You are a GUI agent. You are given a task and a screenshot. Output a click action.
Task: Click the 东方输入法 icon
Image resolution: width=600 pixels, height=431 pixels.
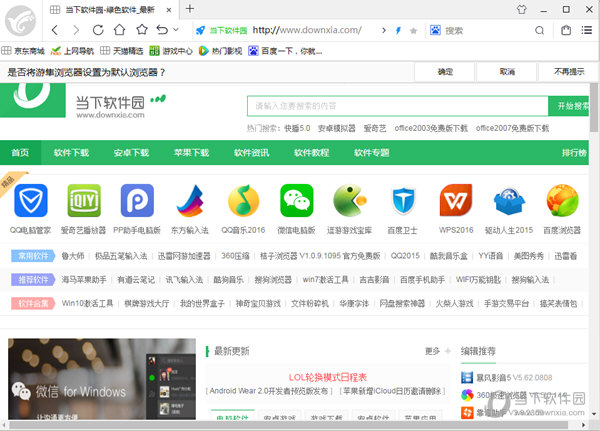point(190,201)
